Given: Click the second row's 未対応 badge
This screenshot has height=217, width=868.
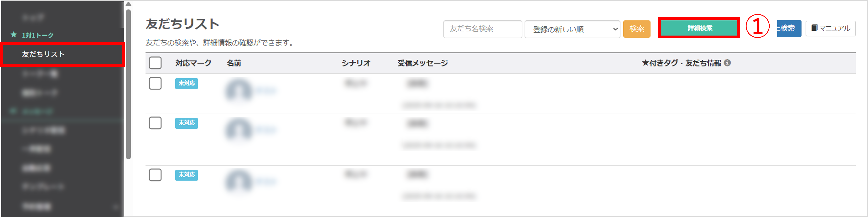Looking at the screenshot, I should pyautogui.click(x=186, y=123).
